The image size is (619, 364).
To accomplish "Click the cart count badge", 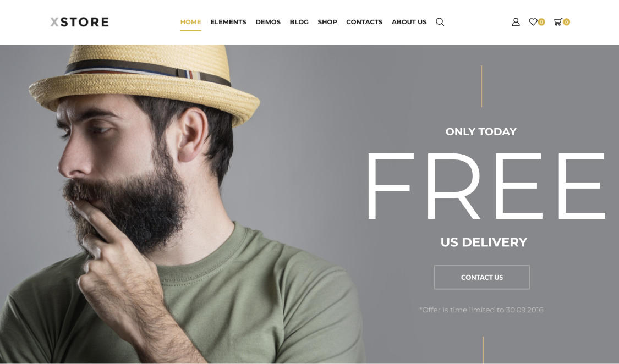I will [x=567, y=22].
